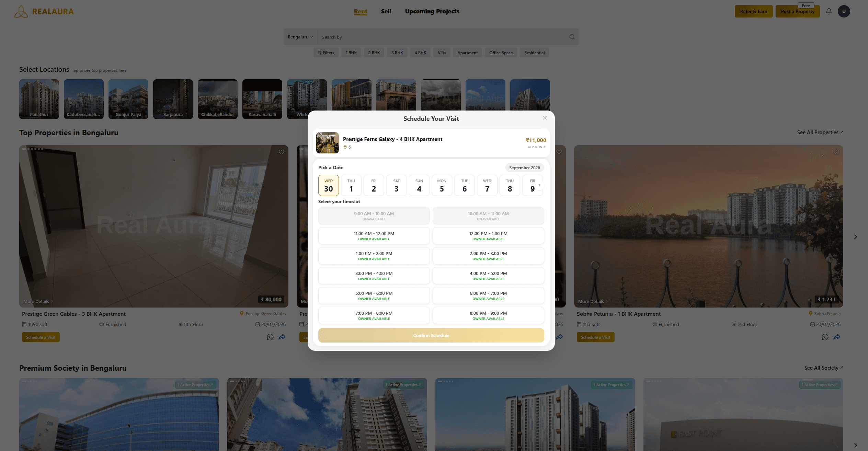Image resolution: width=868 pixels, height=451 pixels.
Task: Show next dates in date picker
Action: tap(539, 185)
